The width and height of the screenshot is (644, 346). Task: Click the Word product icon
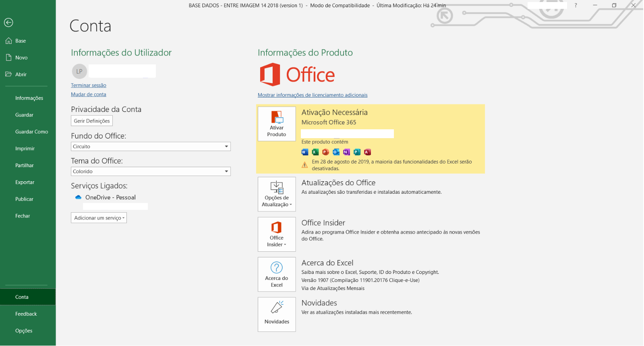pyautogui.click(x=305, y=152)
